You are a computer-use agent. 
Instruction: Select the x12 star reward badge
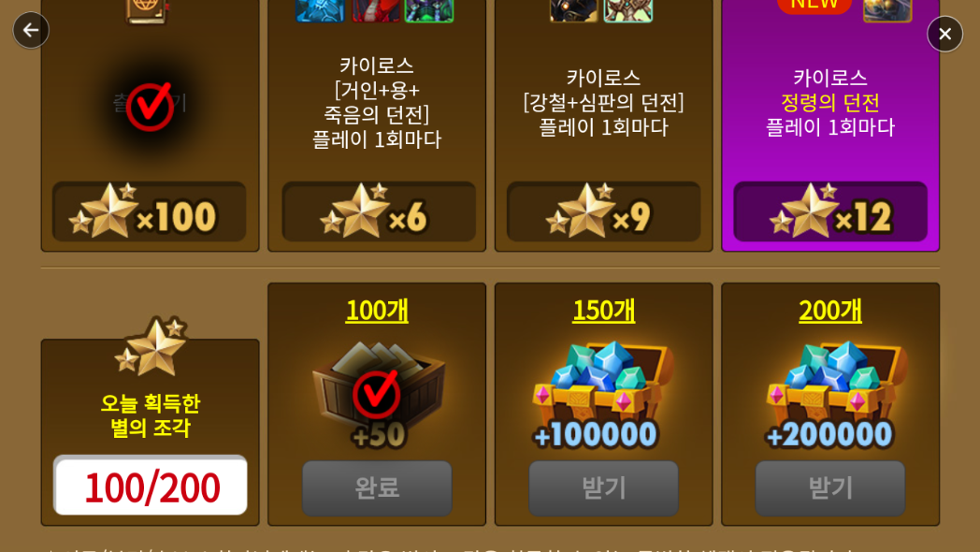coord(830,212)
